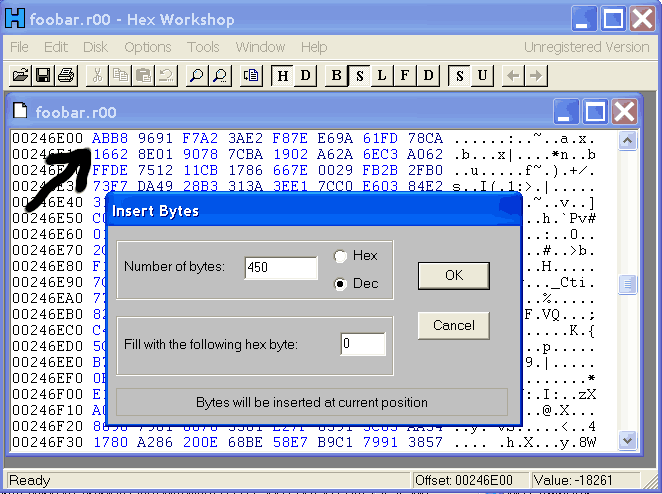Click hex value 1780 on the last row
The image size is (662, 494).
pyautogui.click(x=110, y=442)
